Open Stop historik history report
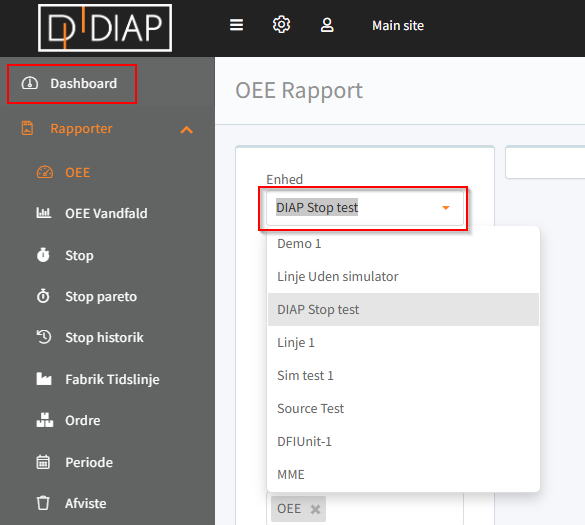585x525 pixels. (x=90, y=337)
